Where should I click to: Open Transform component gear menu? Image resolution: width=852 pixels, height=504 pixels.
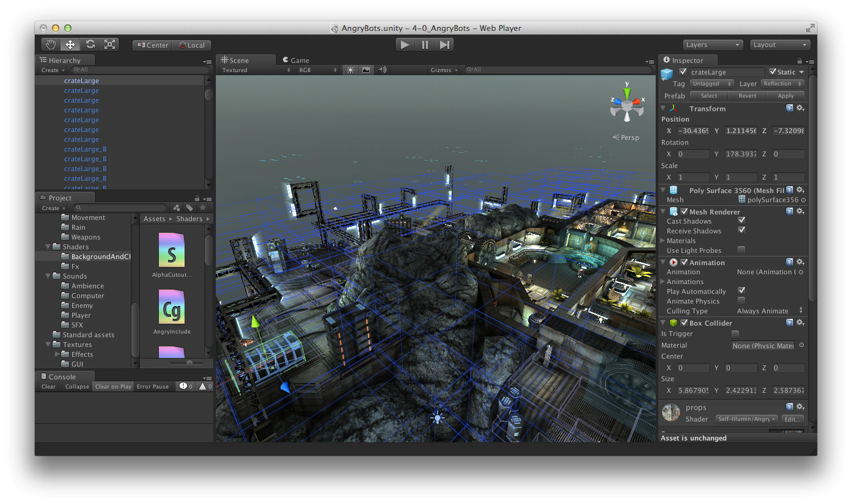[x=800, y=108]
